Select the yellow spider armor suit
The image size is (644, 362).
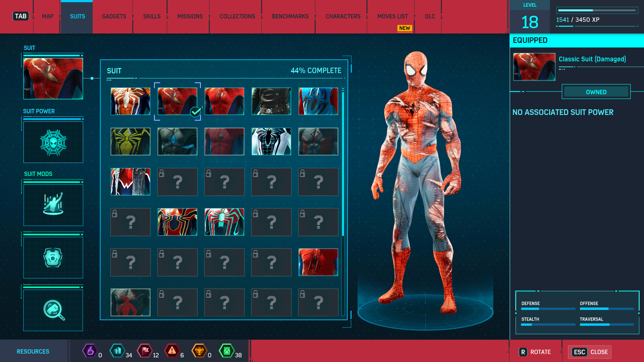[130, 141]
